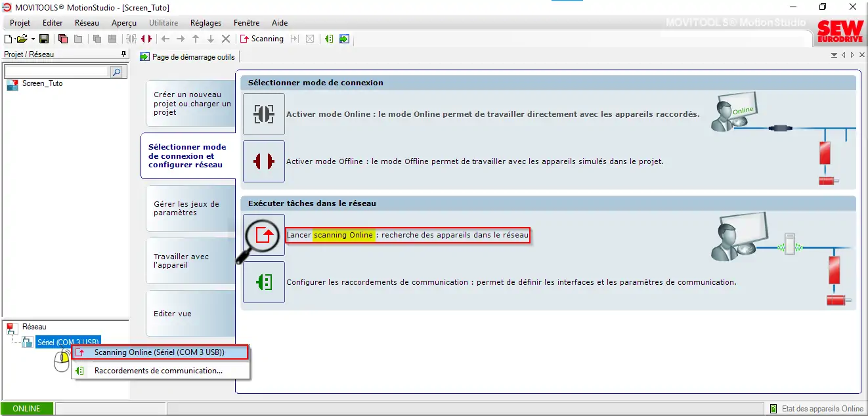
Task: Click the right arrow in the toolbar
Action: click(x=181, y=39)
